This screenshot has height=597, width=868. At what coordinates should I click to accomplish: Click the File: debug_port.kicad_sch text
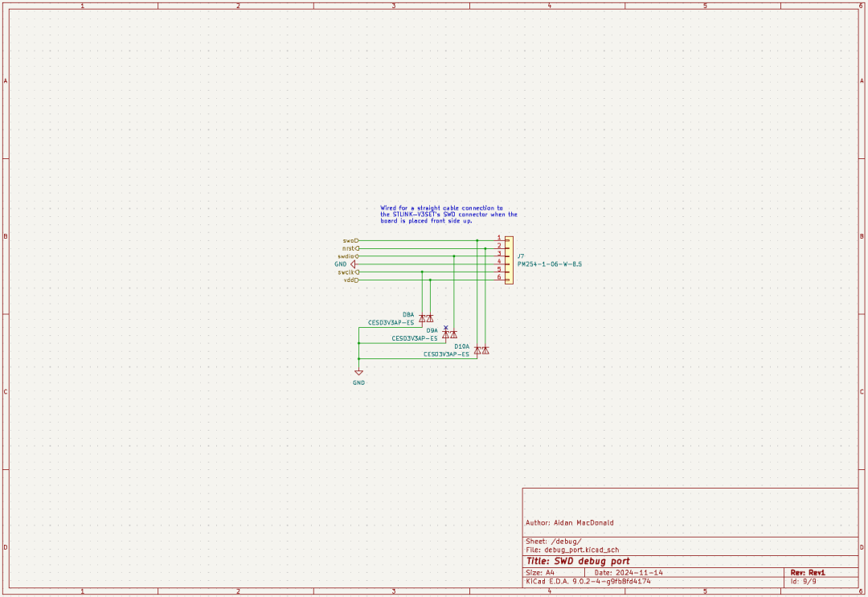[572, 550]
